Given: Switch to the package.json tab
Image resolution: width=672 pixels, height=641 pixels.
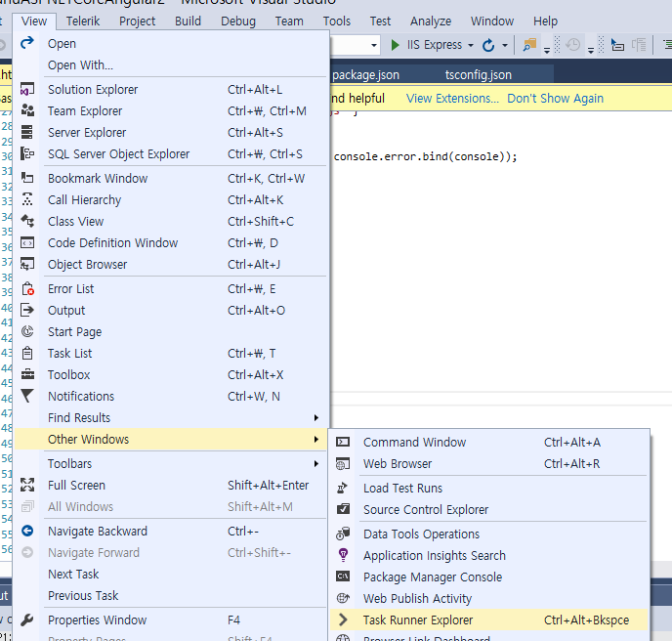Looking at the screenshot, I should tap(365, 74).
